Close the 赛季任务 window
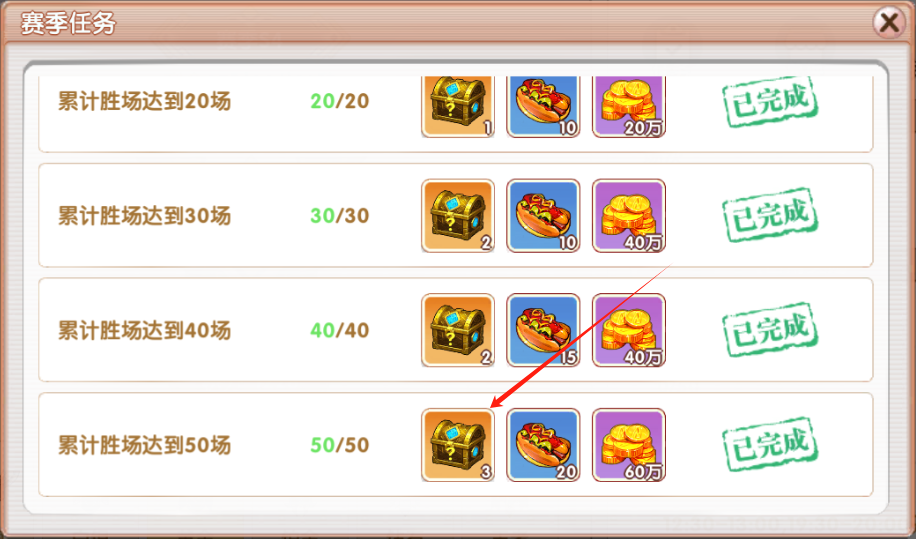The height and width of the screenshot is (539, 916). 889,23
